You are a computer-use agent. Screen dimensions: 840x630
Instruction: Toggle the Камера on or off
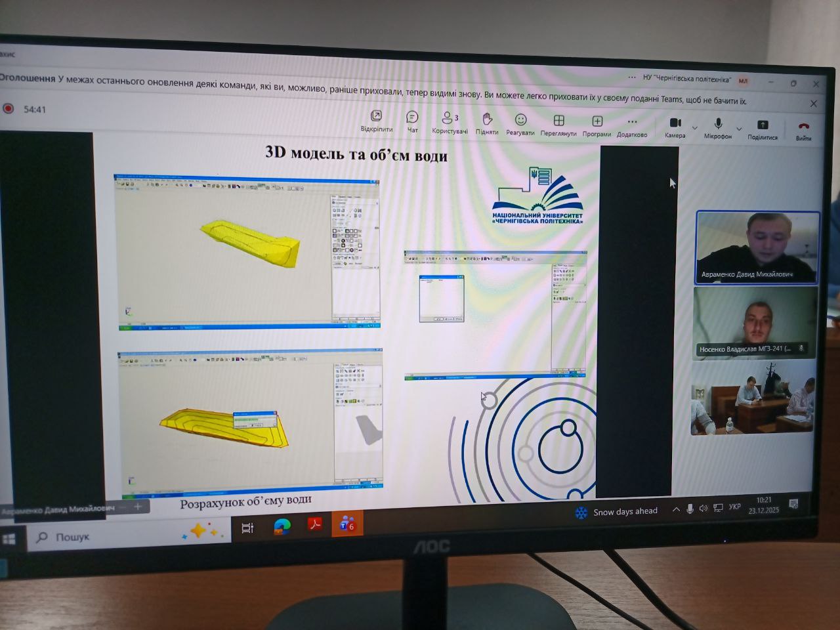point(675,125)
